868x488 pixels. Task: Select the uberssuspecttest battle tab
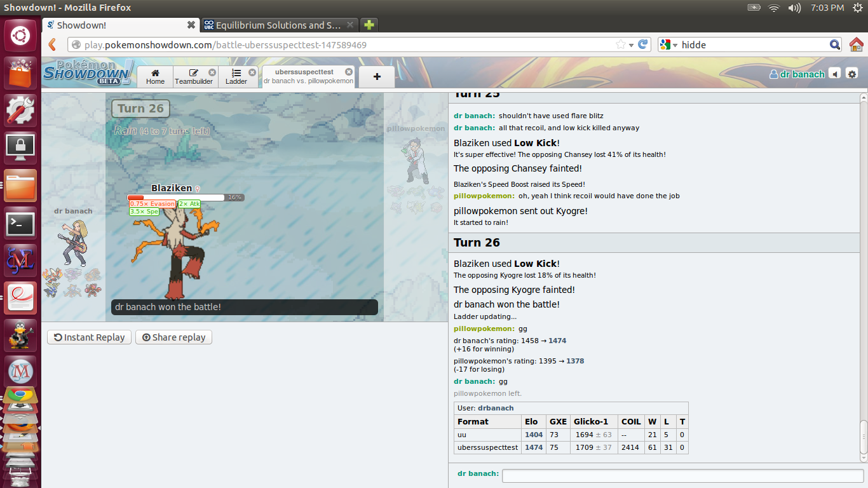(308, 76)
